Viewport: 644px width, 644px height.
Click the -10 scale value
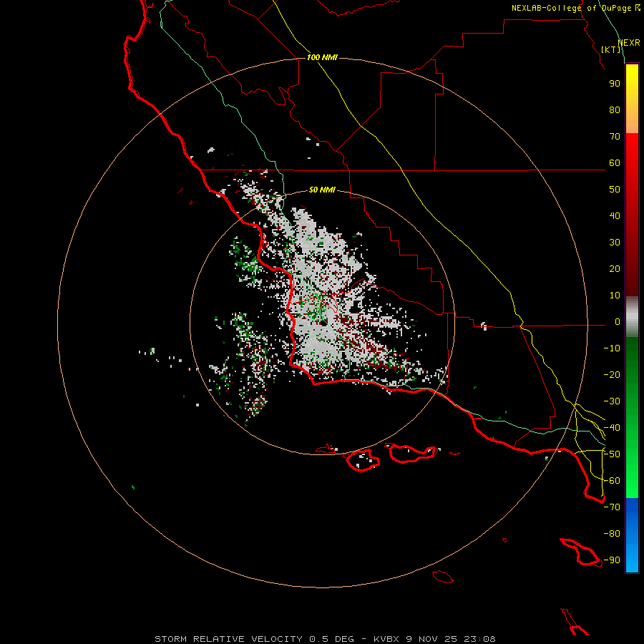(612, 348)
